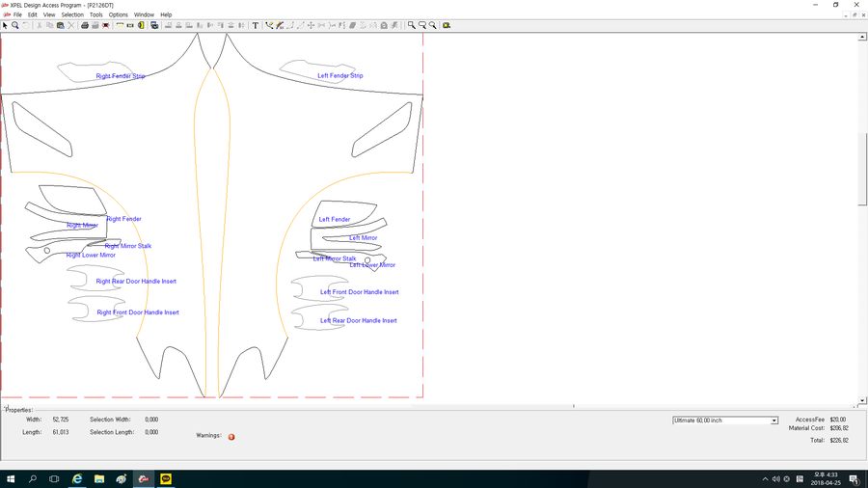Select the Text tool (T icon)
Viewport: 868px width, 488px height.
256,25
